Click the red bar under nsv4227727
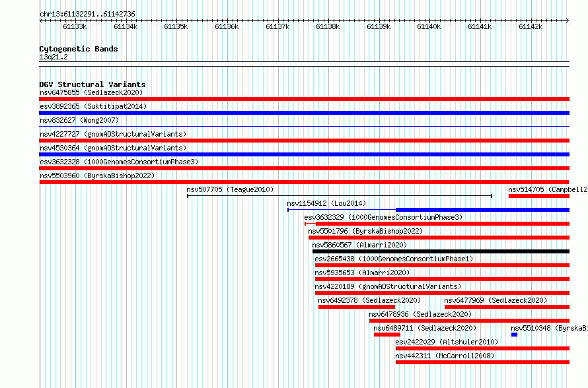 point(304,141)
